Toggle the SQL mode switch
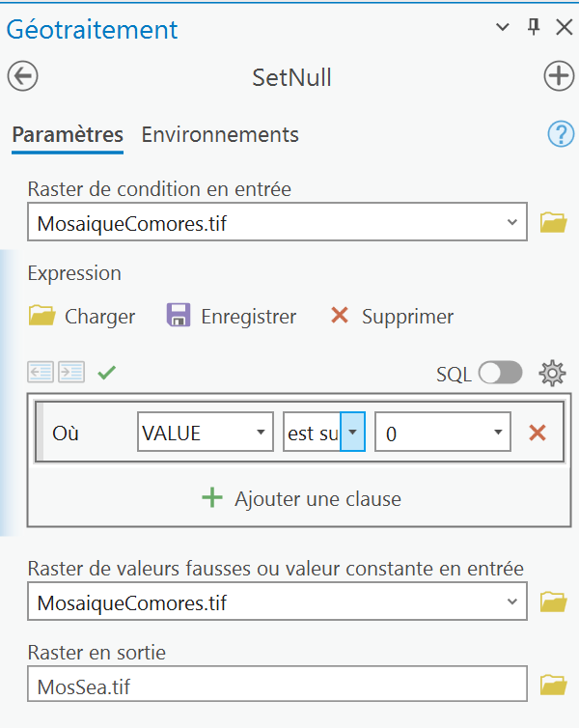The height and width of the screenshot is (728, 579). (x=500, y=373)
